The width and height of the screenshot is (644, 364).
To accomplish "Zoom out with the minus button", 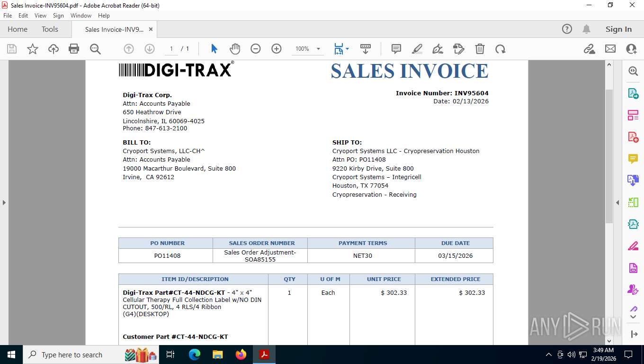I will pyautogui.click(x=256, y=49).
